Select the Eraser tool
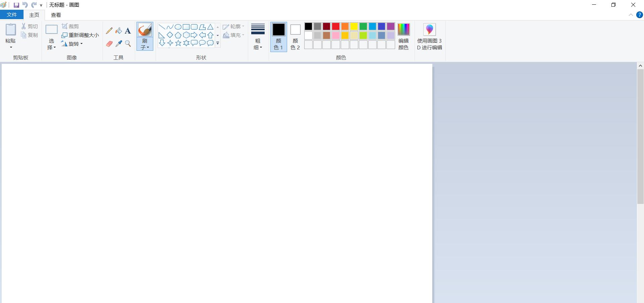This screenshot has height=303, width=644. coord(109,44)
